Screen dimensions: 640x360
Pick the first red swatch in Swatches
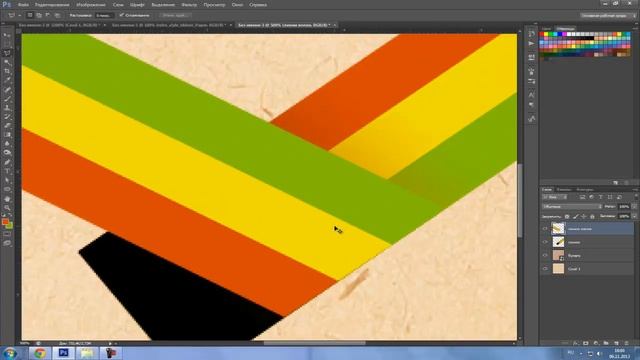(542, 34)
